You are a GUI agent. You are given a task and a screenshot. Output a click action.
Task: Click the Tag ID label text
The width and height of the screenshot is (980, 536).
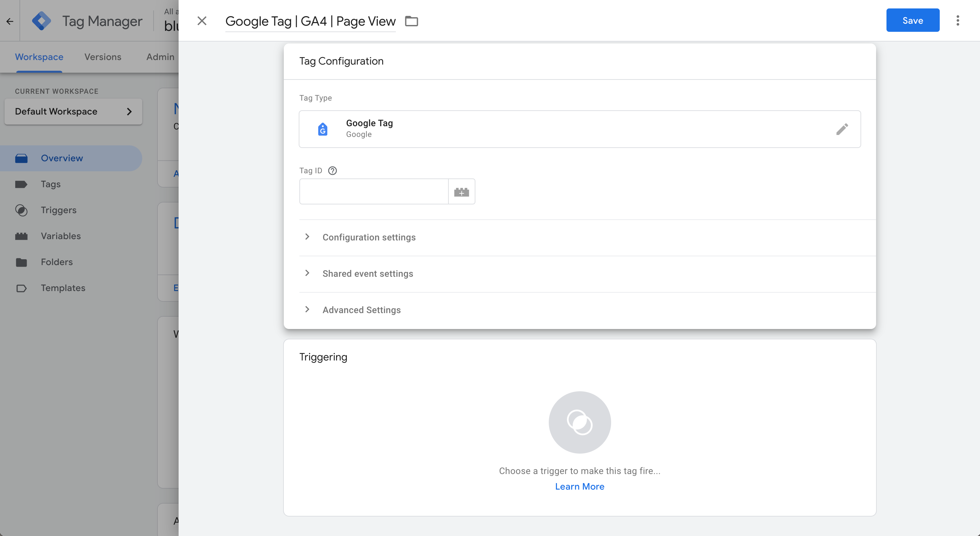(310, 171)
